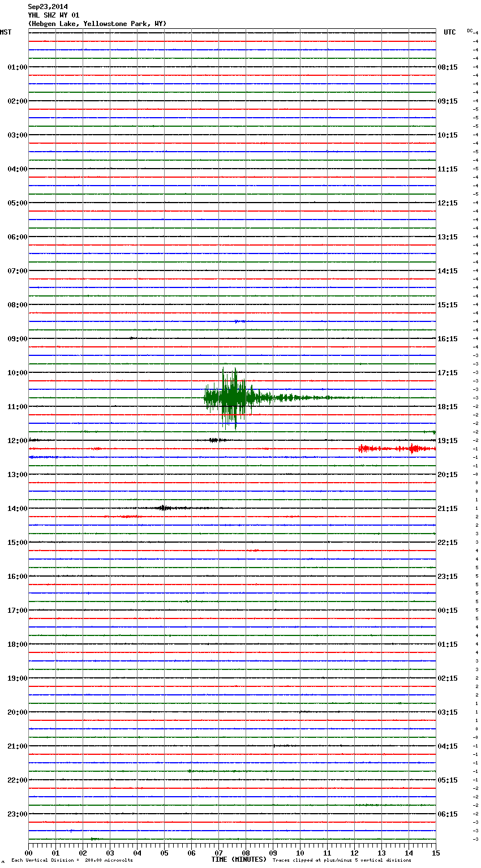Click the traces clipped footnote text
The image size is (481, 868).
coord(342,861)
